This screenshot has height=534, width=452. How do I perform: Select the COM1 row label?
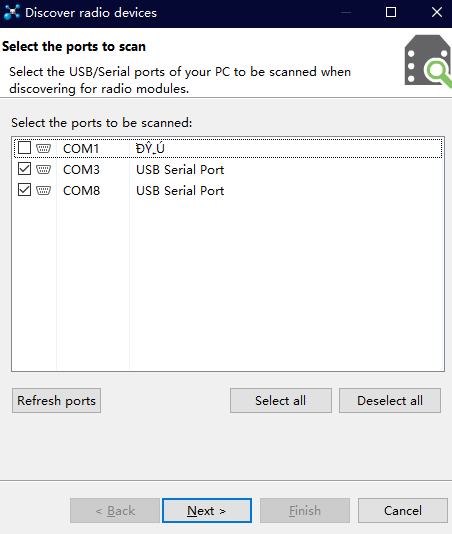click(81, 149)
